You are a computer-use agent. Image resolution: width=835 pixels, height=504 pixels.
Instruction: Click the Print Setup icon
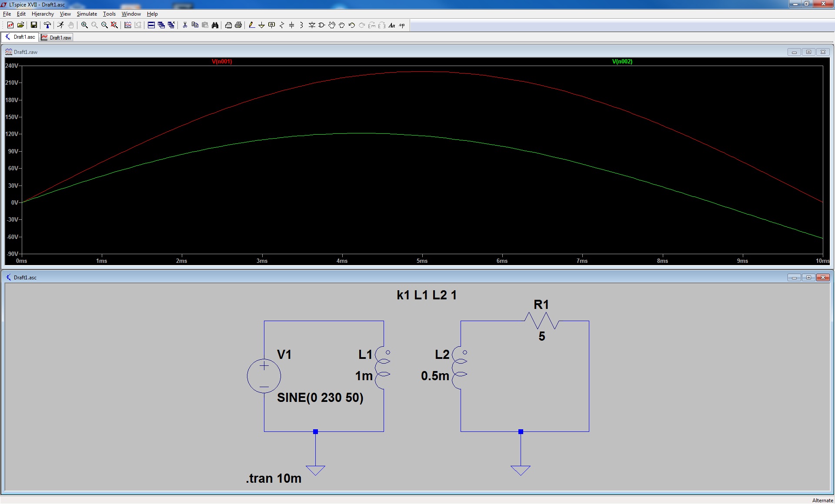[228, 25]
